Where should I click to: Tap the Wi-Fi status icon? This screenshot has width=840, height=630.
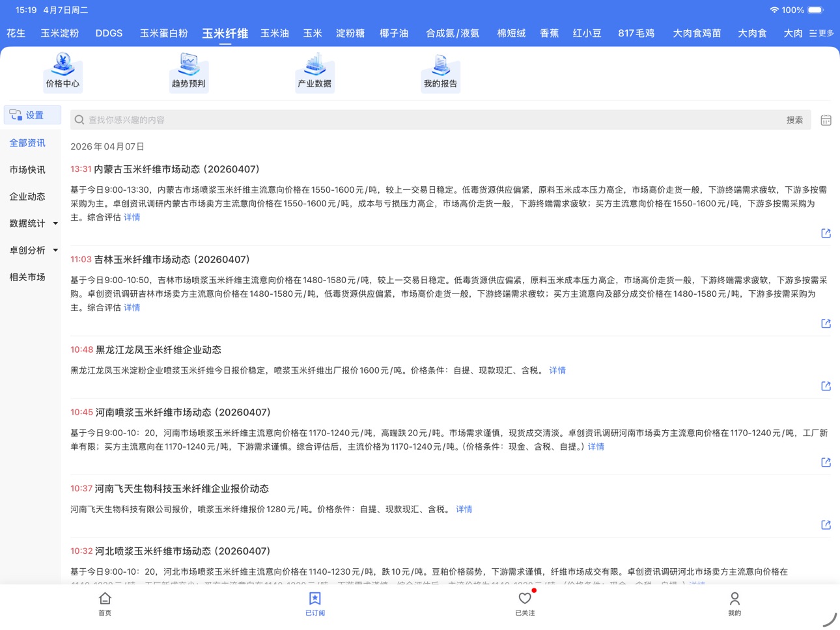[774, 10]
